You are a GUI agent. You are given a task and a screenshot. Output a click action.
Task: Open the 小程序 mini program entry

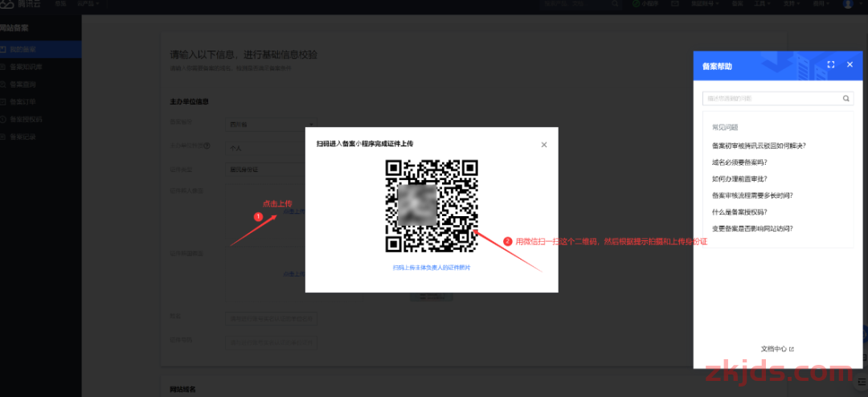(645, 4)
